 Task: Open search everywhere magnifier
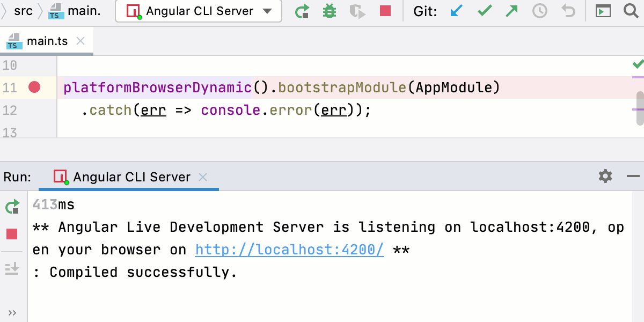(631, 11)
